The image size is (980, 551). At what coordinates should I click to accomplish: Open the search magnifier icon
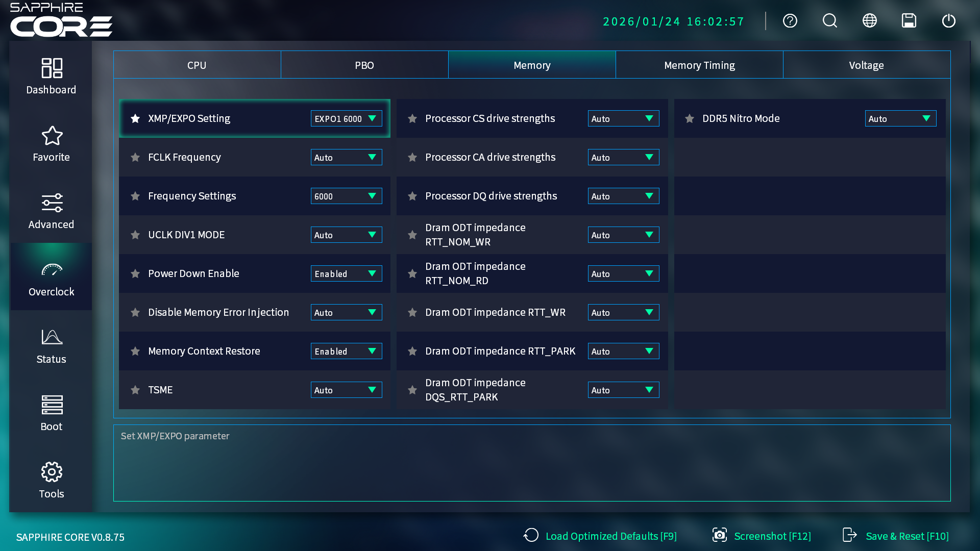[830, 21]
